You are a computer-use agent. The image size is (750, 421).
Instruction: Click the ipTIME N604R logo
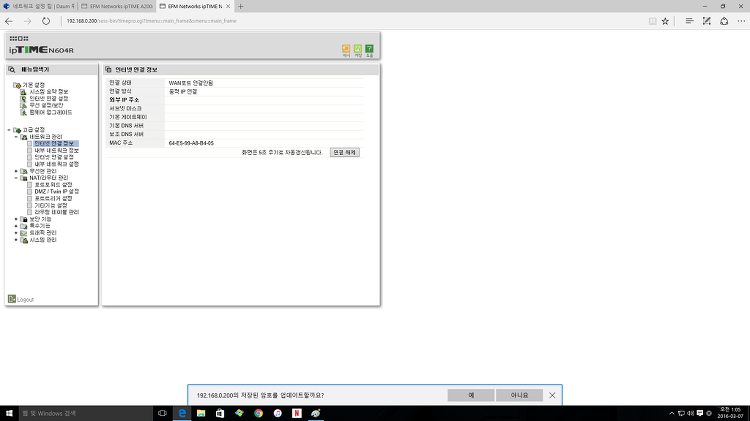pyautogui.click(x=41, y=50)
